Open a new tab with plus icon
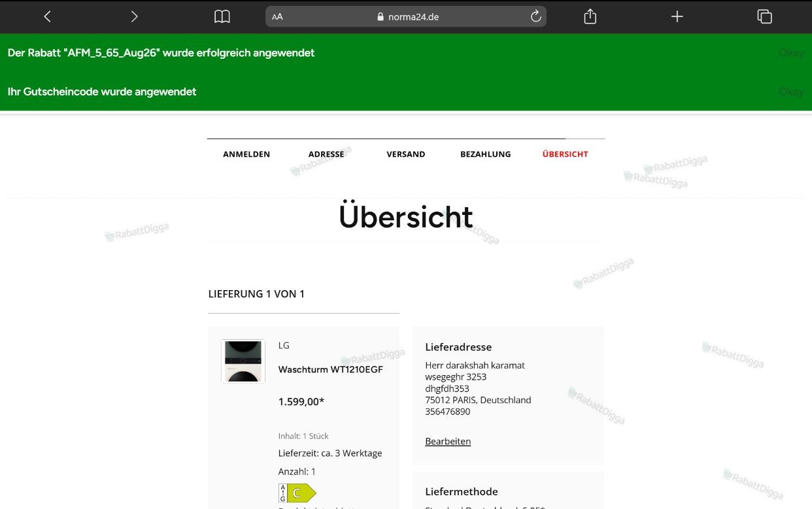 [x=677, y=17]
